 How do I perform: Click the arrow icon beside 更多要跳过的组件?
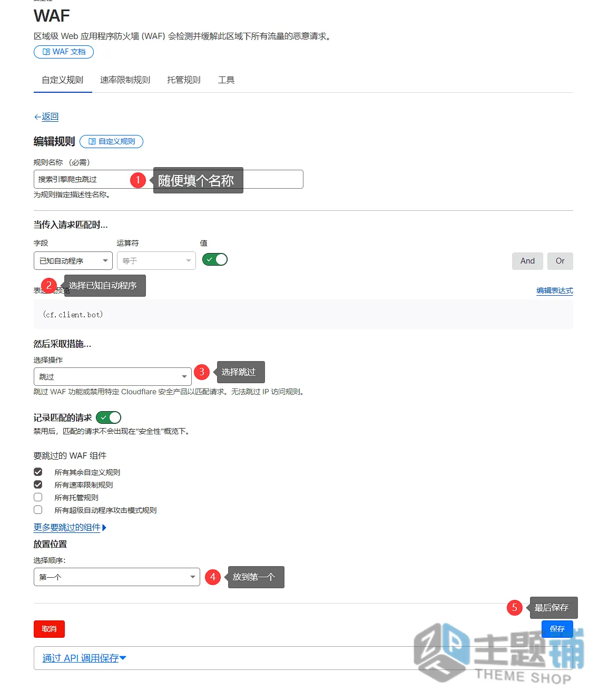tap(104, 528)
